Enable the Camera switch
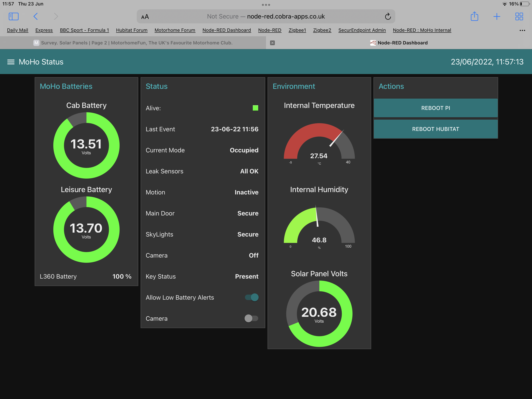 coord(251,318)
